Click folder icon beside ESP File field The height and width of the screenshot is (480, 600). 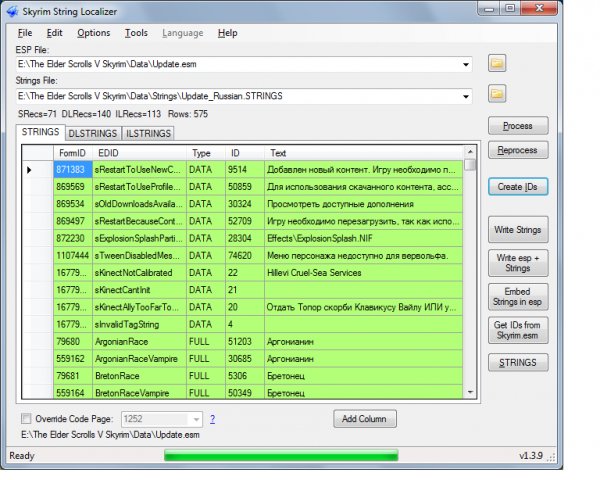497,64
